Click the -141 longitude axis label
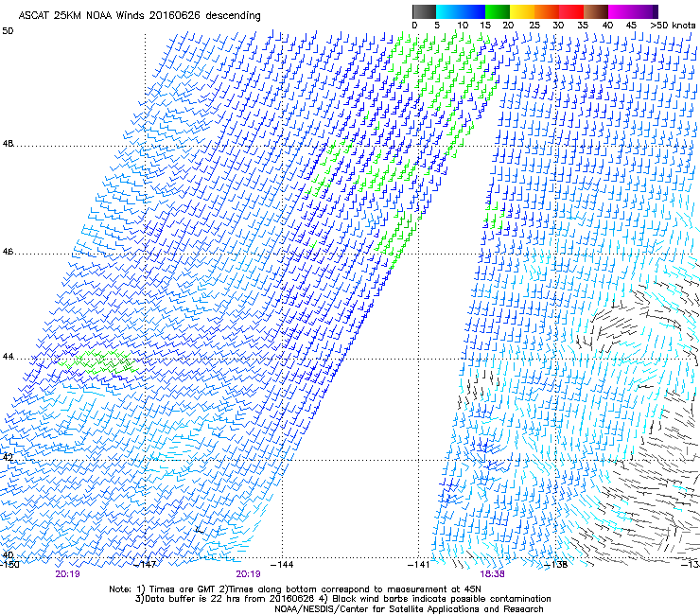The width and height of the screenshot is (700, 615). click(418, 565)
